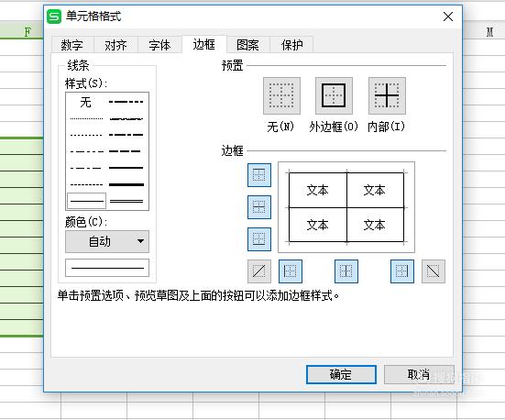Select column F header in spreadsheet
Viewport: 505px width, 420px height.
click(22, 31)
